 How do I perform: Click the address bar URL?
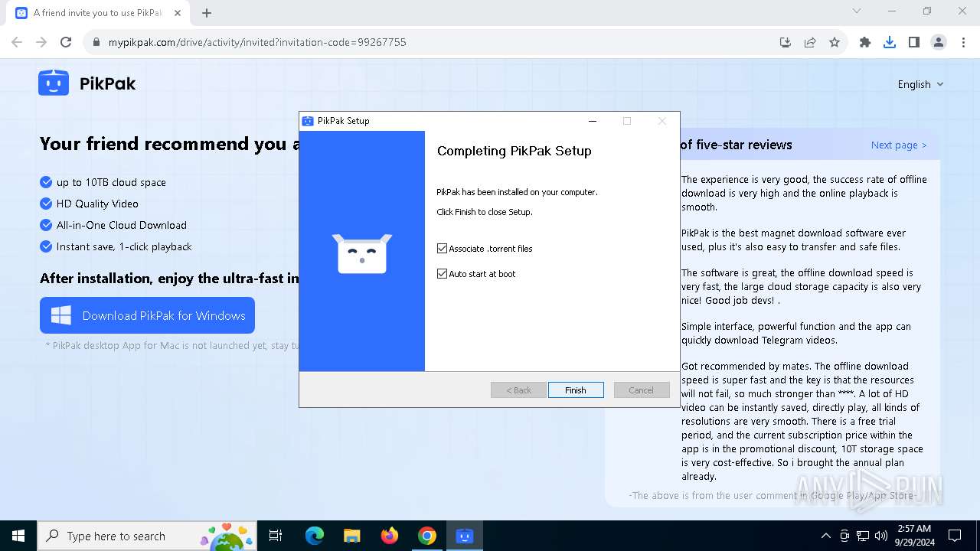pyautogui.click(x=257, y=42)
